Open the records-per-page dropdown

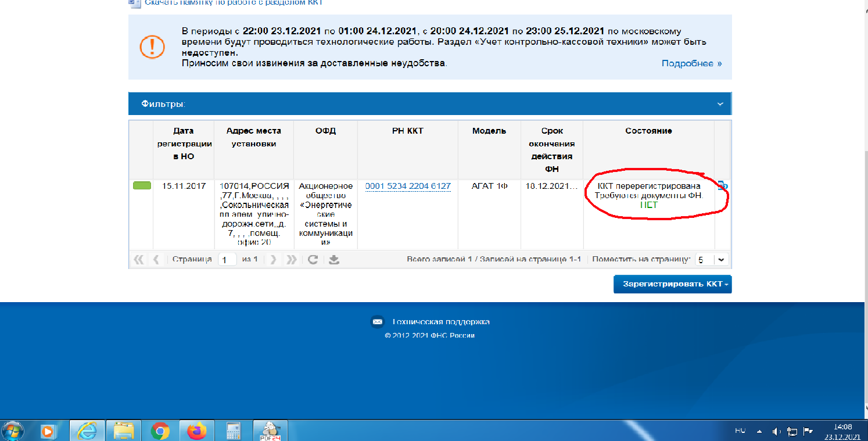pos(721,260)
